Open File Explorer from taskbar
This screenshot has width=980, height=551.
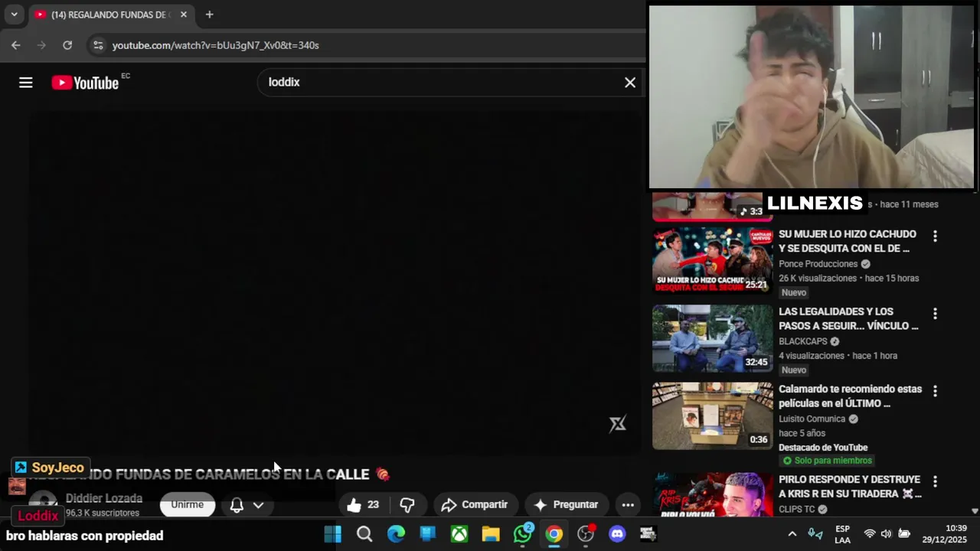coord(491,534)
